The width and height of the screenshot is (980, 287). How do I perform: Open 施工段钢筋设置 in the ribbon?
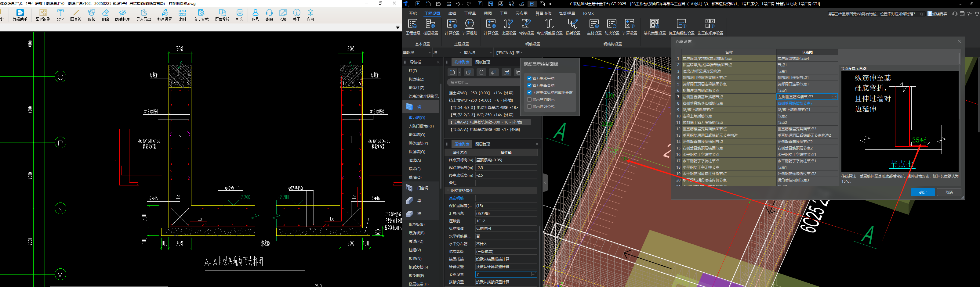[x=682, y=27]
